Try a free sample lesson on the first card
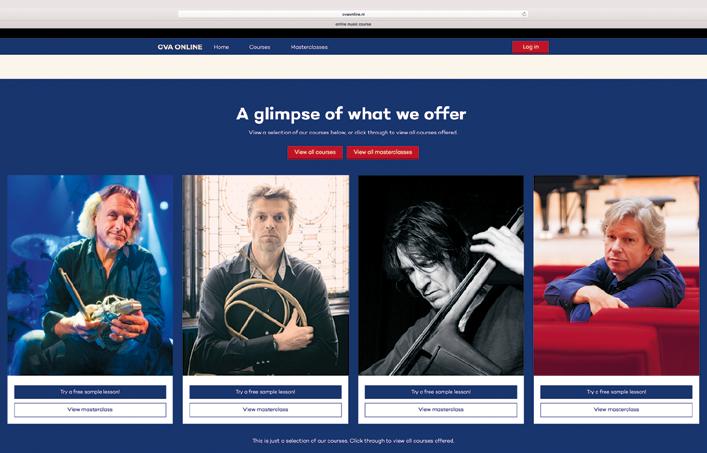The image size is (707, 453). (90, 392)
